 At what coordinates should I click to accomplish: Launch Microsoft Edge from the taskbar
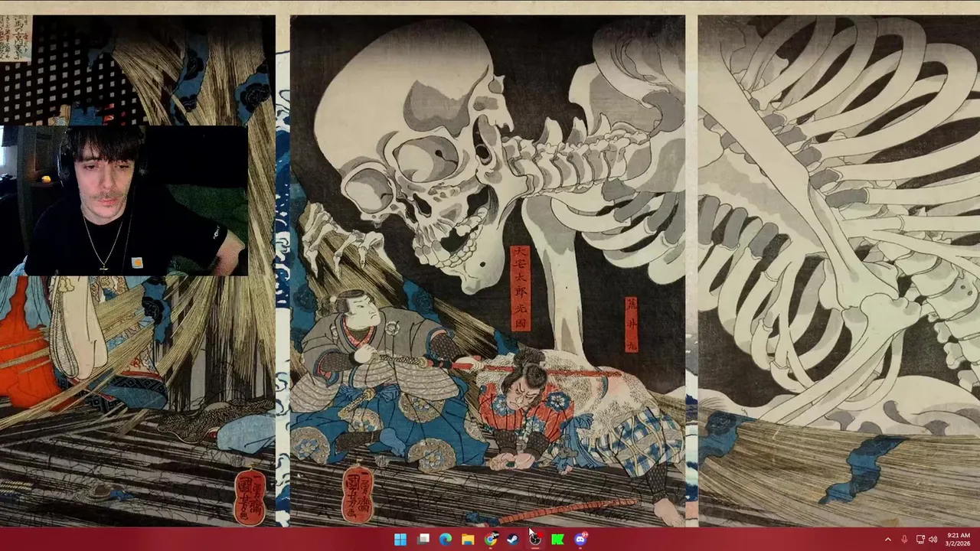click(x=446, y=540)
